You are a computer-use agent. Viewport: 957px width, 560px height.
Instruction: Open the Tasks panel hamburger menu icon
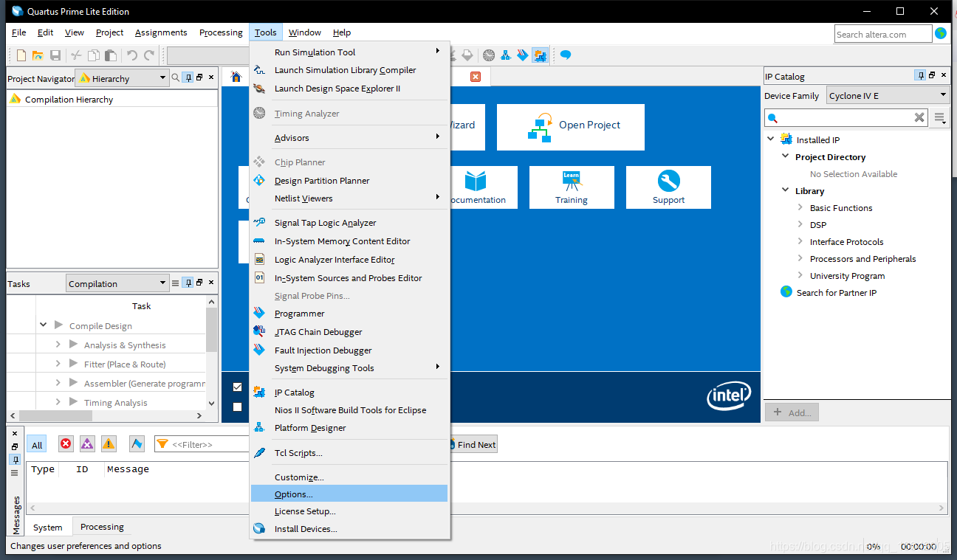(176, 283)
